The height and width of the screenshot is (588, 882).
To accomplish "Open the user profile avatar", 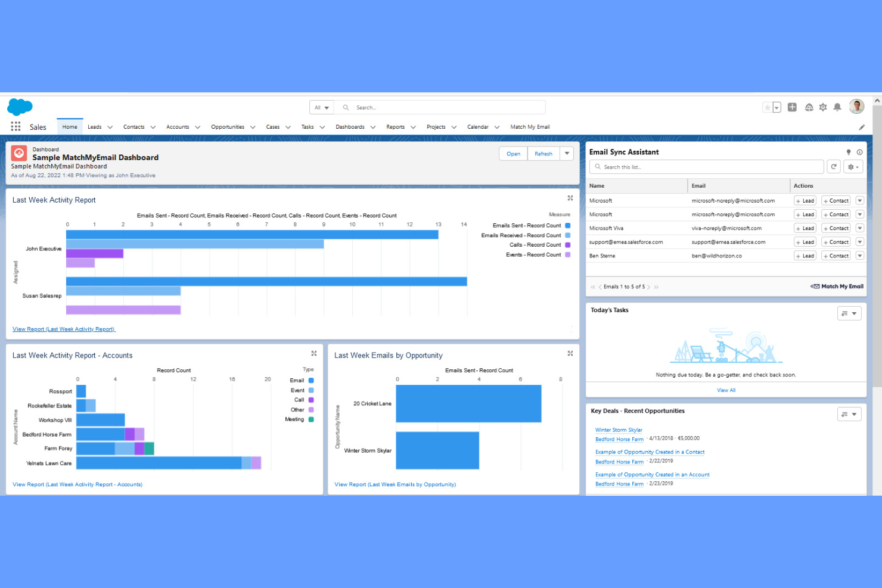I will coord(856,107).
